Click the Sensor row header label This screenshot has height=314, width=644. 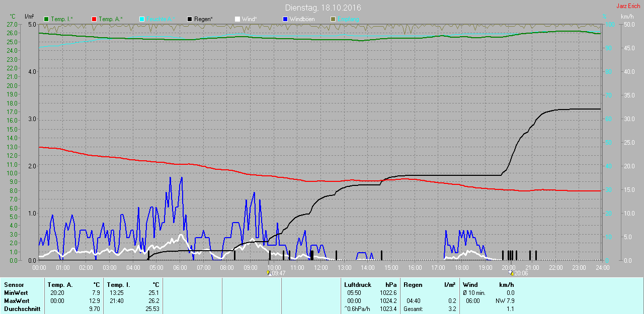[x=14, y=285]
